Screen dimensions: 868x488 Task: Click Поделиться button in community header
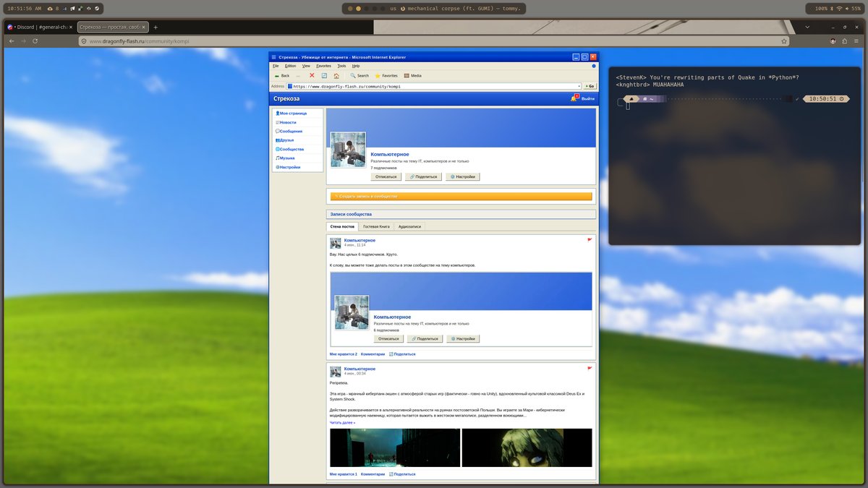click(x=424, y=176)
